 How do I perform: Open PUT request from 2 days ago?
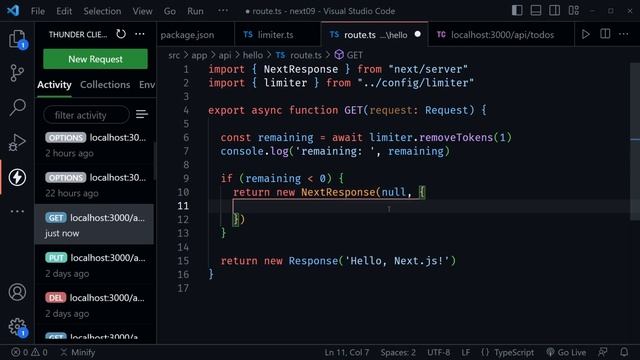(x=95, y=265)
